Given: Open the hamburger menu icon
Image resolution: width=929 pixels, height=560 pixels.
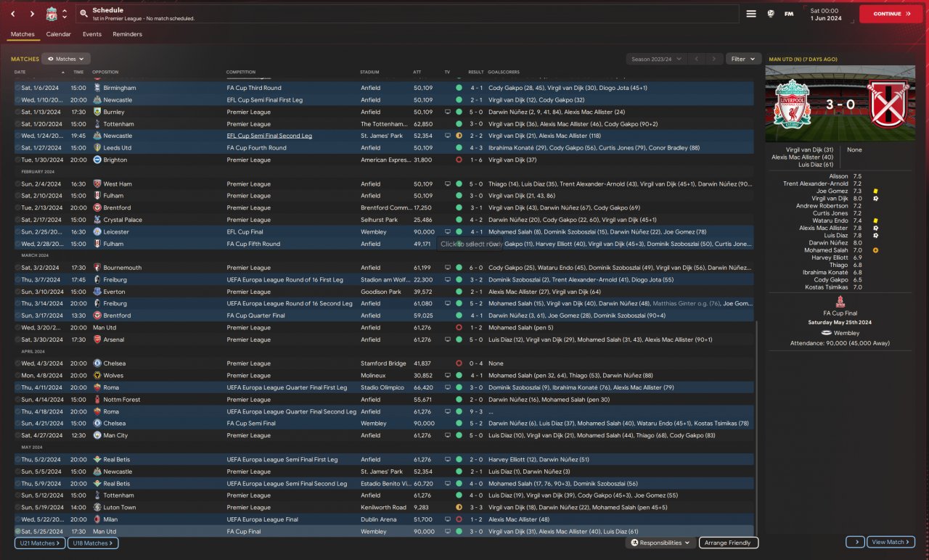Looking at the screenshot, I should 751,14.
